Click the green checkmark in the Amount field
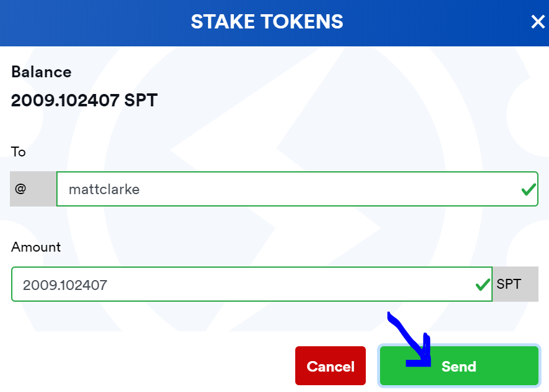549x392 pixels. pos(482,285)
